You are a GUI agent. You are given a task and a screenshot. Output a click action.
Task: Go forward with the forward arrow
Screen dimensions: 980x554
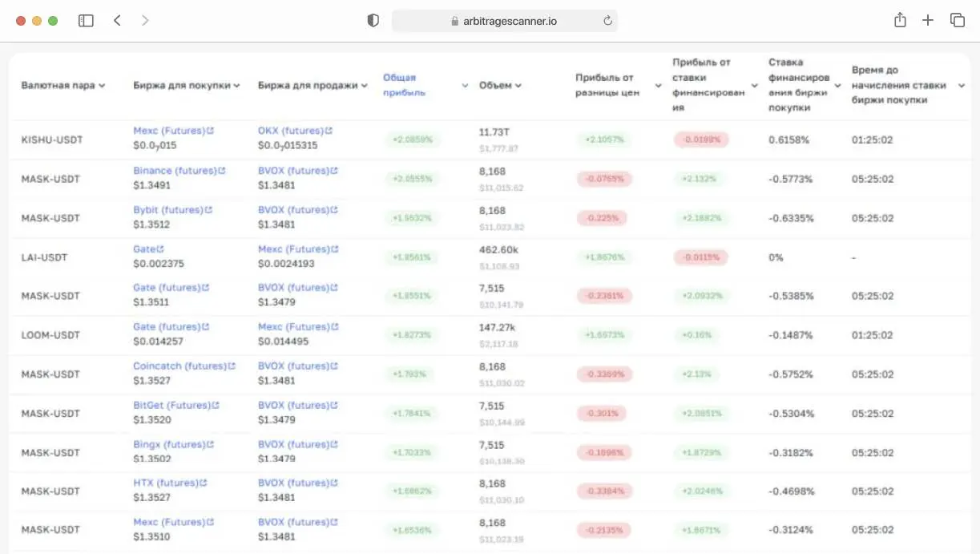[x=145, y=21]
